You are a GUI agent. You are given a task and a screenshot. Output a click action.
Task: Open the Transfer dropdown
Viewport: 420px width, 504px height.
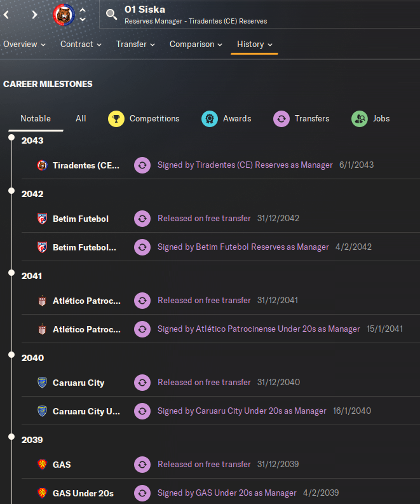pos(136,44)
